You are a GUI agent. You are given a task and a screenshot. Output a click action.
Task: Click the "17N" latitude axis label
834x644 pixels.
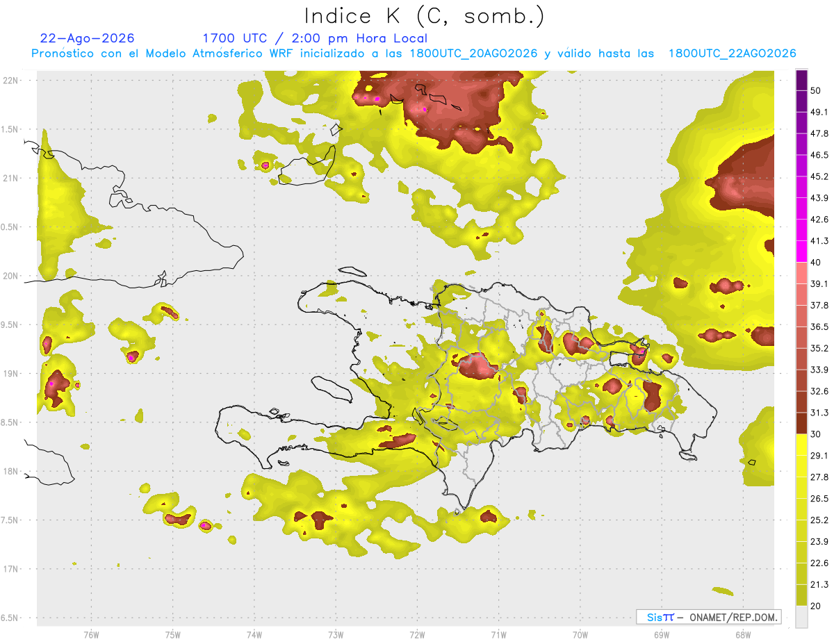(x=10, y=569)
